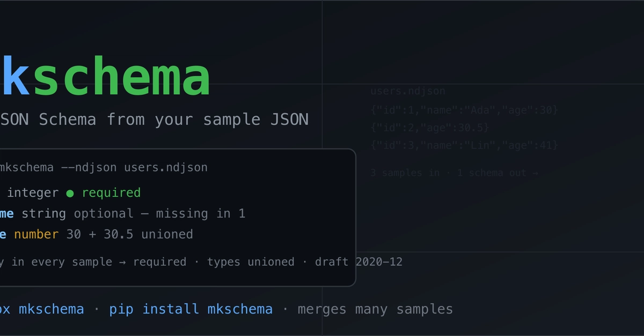Image resolution: width=644 pixels, height=336 pixels.
Task: Click the JSON line containing "Ada"
Action: tap(464, 110)
